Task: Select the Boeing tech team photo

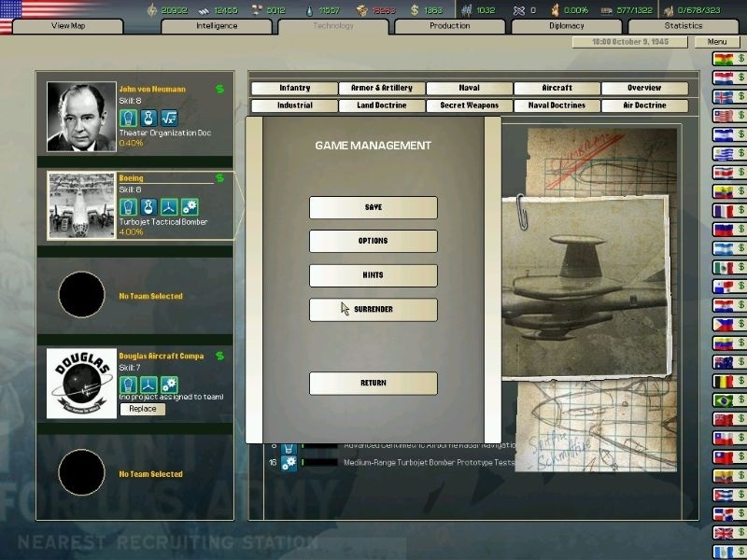Action: 80,205
